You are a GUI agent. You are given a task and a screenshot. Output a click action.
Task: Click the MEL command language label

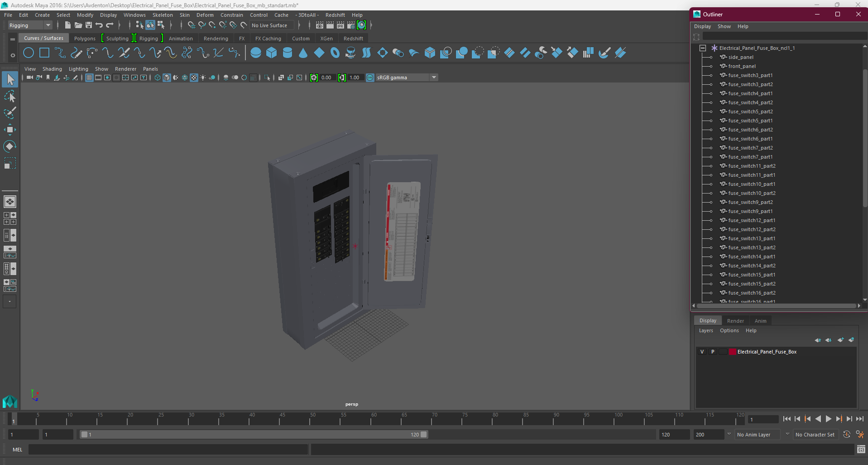tap(17, 450)
